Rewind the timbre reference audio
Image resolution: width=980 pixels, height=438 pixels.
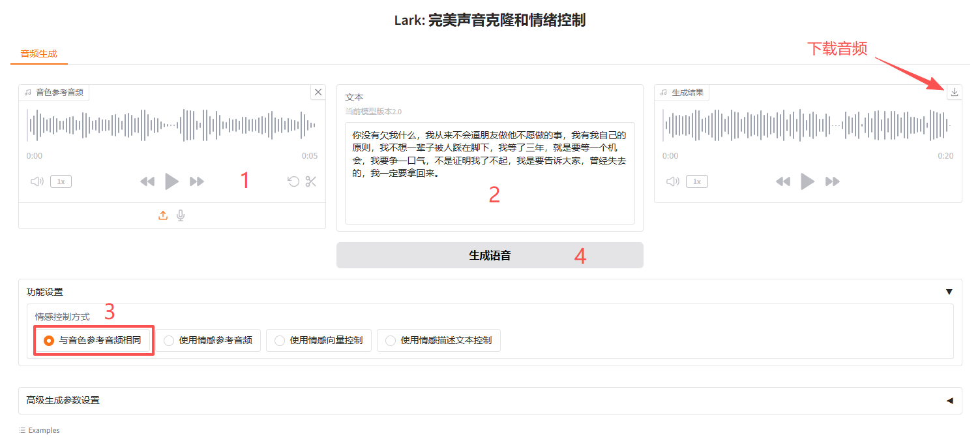[147, 181]
